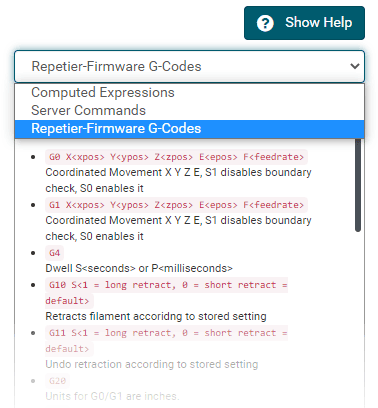Open the Repetier-Firmware G-Codes combo box
Image resolution: width=378 pixels, height=408 pixels.
[x=189, y=66]
